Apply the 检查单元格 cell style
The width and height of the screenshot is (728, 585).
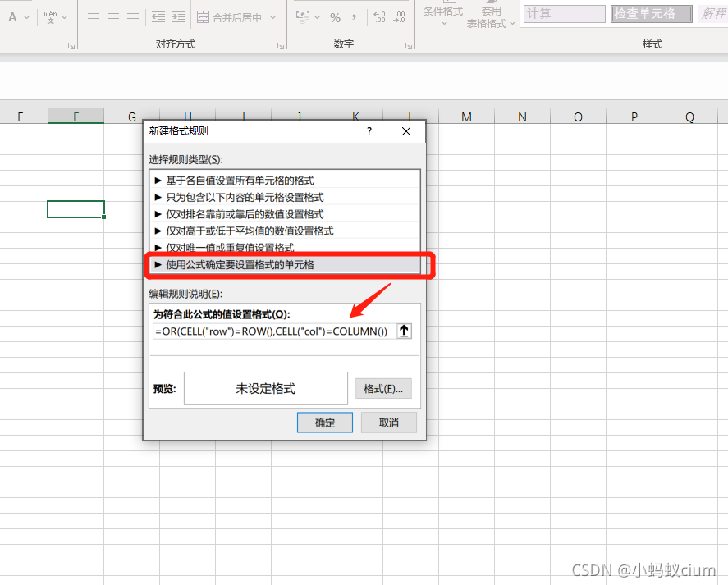(651, 13)
